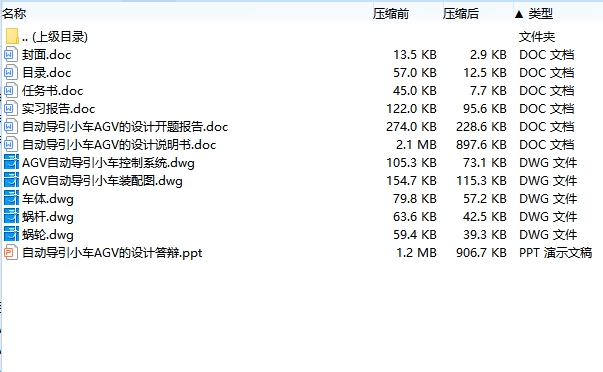Viewport: 603px width, 372px height.
Task: Click the 122.0 KB size value
Action: coord(411,109)
